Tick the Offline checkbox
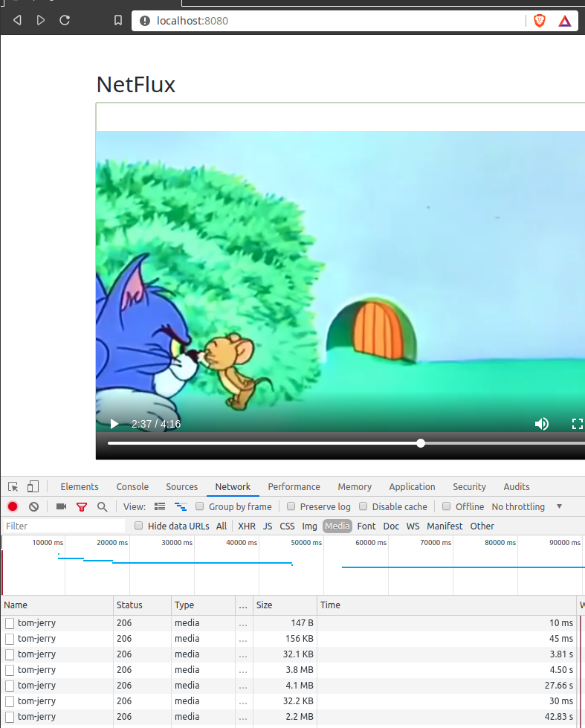This screenshot has height=728, width=585. click(x=446, y=506)
